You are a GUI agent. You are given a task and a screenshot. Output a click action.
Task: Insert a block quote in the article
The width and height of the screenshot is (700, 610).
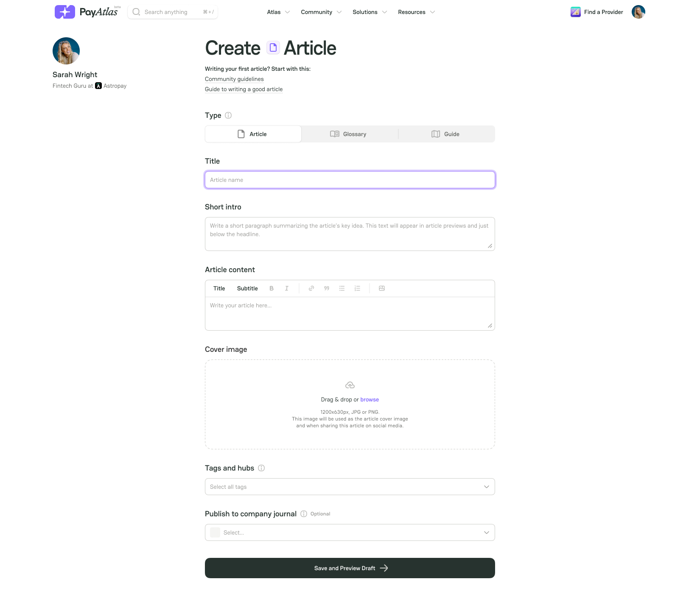(327, 288)
